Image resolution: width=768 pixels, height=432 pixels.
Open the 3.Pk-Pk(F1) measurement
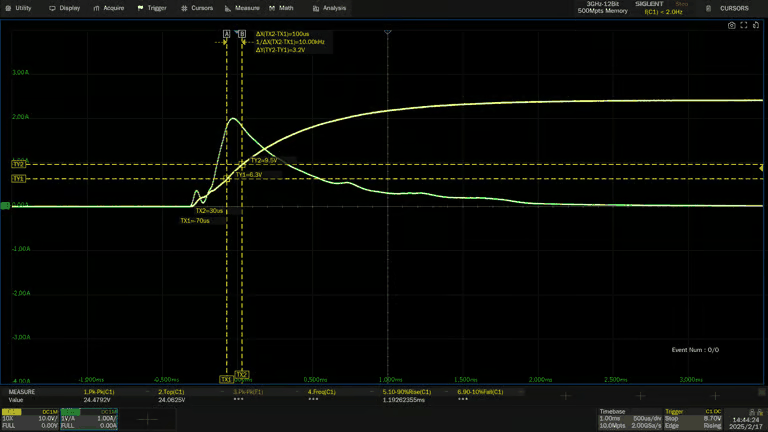click(x=248, y=392)
